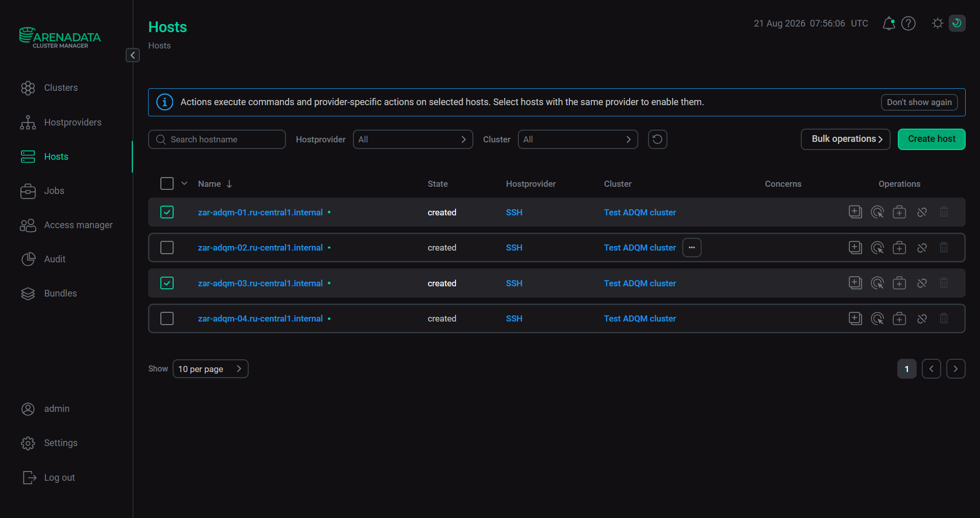
Task: Change the 10 per page selector
Action: [210, 368]
